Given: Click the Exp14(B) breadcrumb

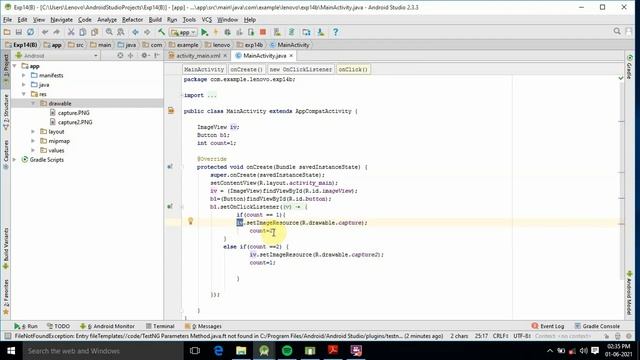Looking at the screenshot, I should pyautogui.click(x=21, y=45).
